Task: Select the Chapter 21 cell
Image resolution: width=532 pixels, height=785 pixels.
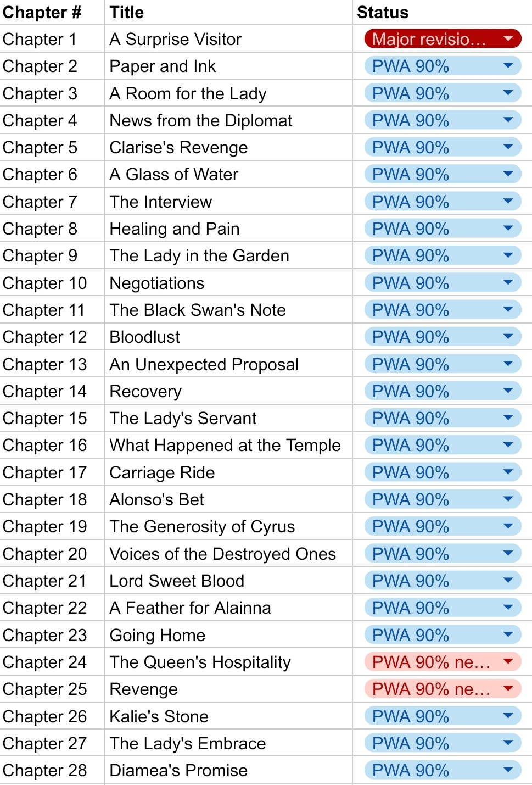Action: click(52, 581)
